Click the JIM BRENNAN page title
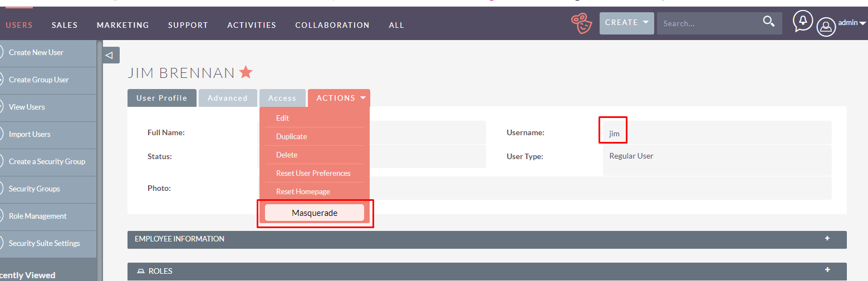Screen dimensions: 868x281 click(x=182, y=73)
